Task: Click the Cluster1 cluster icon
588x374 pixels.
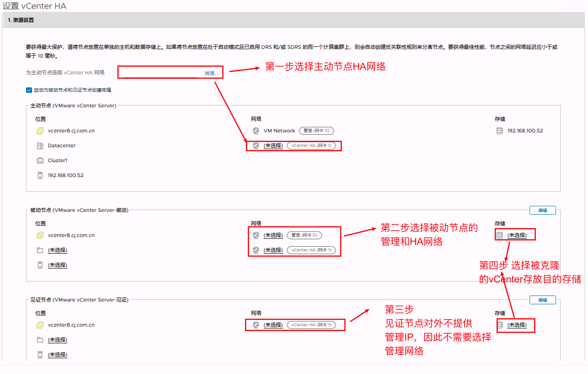Action: tap(40, 161)
